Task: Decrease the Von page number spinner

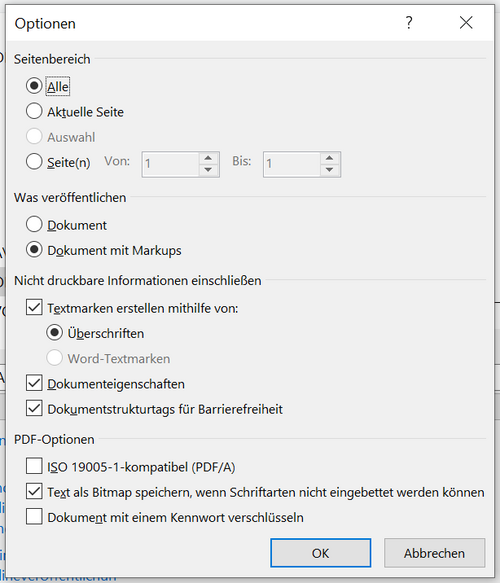Action: click(x=208, y=170)
